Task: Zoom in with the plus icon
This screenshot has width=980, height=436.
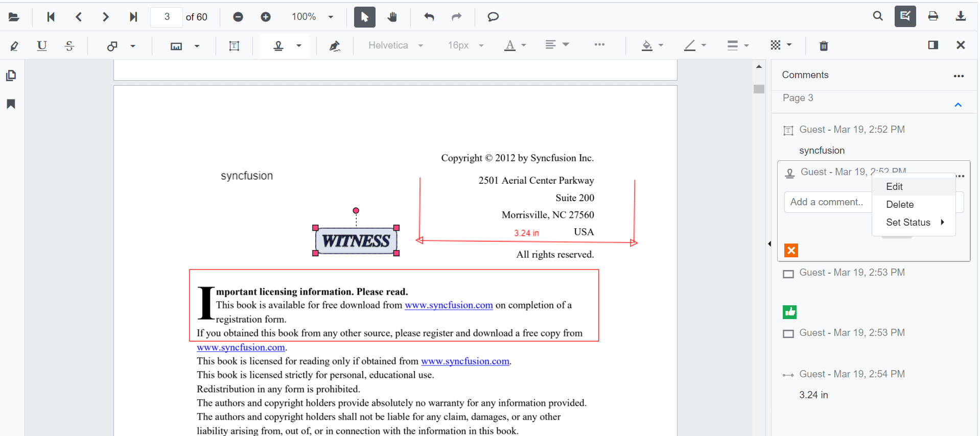Action: (266, 17)
